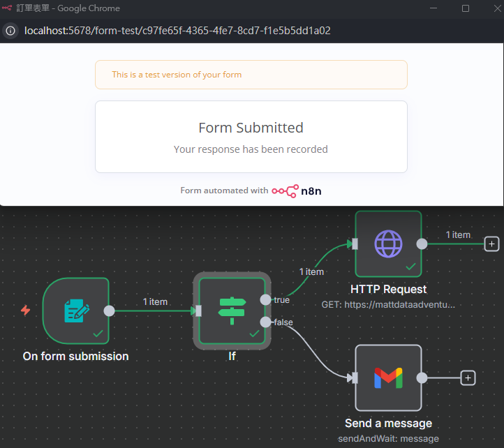
Task: Click the "If" label under the node
Action: (x=232, y=356)
